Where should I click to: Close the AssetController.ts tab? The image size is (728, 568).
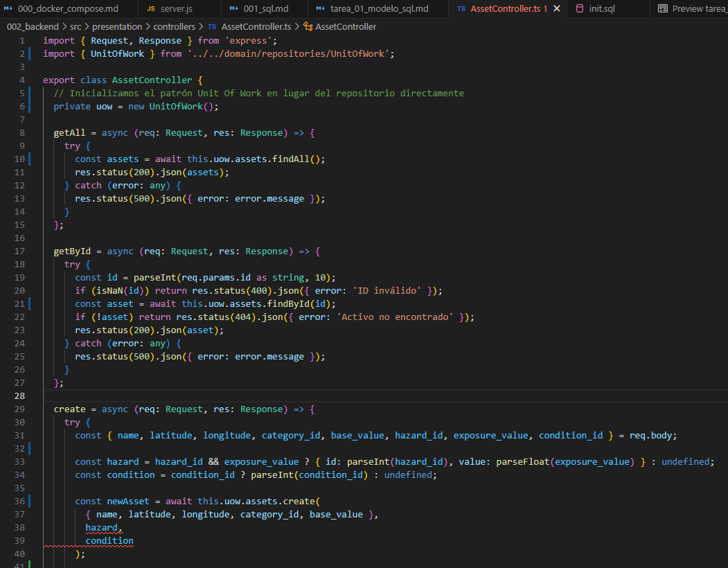click(x=557, y=9)
